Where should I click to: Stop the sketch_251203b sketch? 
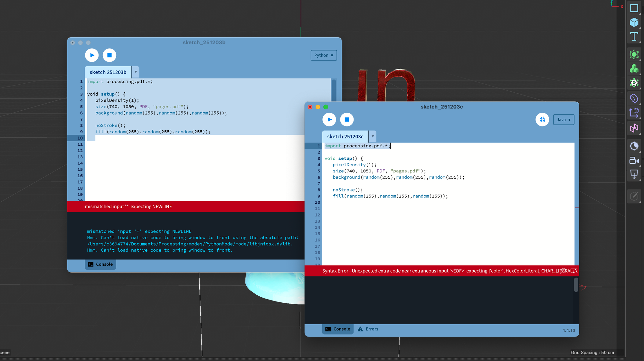[109, 55]
